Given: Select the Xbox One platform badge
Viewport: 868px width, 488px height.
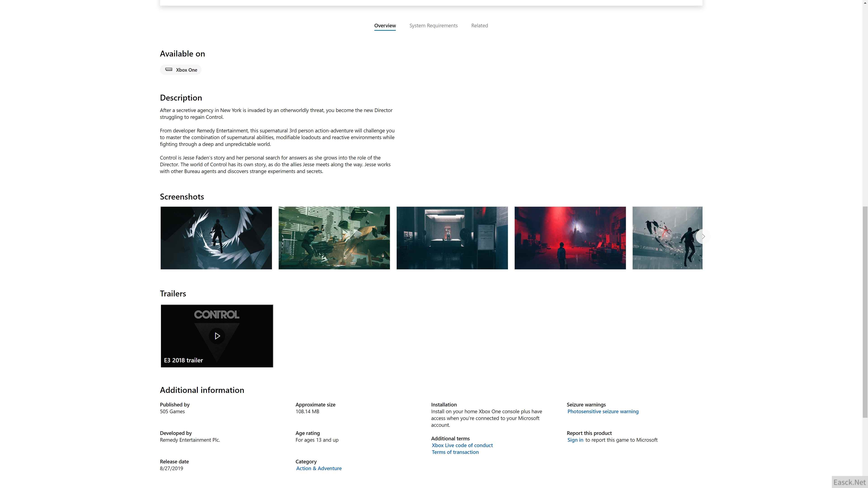Looking at the screenshot, I should 181,70.
